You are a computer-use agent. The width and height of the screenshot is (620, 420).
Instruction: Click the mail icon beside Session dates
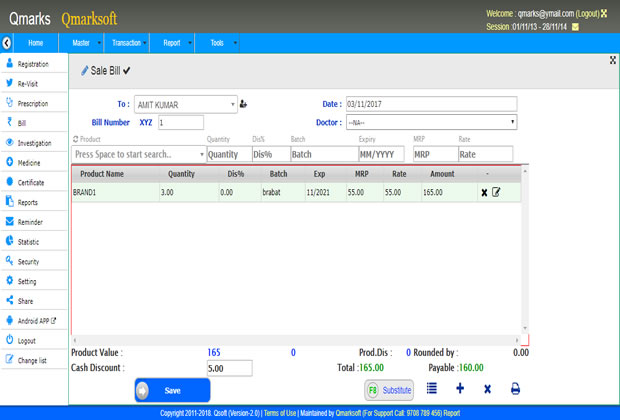(576, 27)
